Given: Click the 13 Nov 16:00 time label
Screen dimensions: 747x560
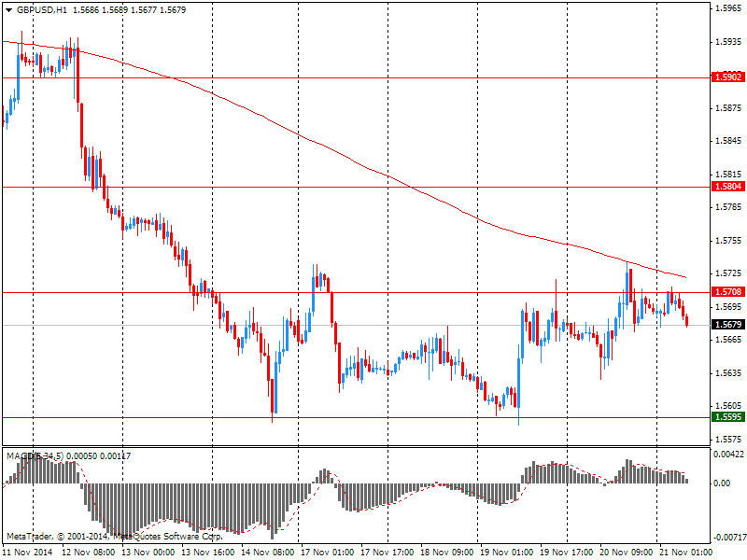Looking at the screenshot, I should click(x=208, y=553).
